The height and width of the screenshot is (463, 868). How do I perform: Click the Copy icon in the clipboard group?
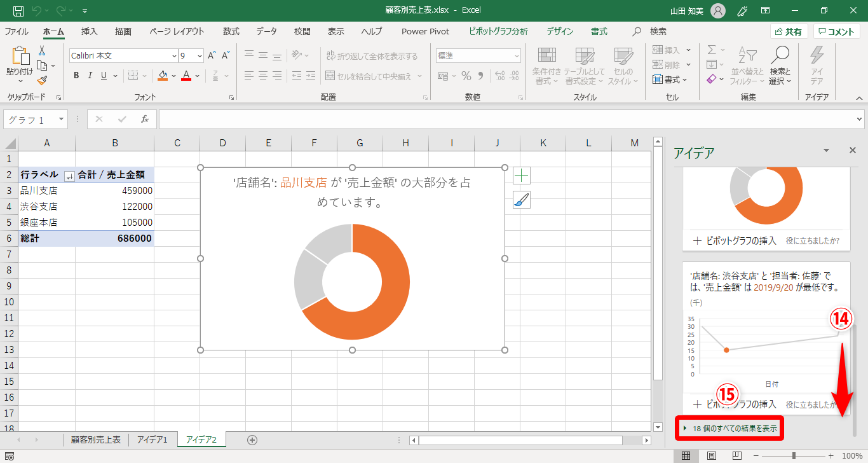pos(42,66)
